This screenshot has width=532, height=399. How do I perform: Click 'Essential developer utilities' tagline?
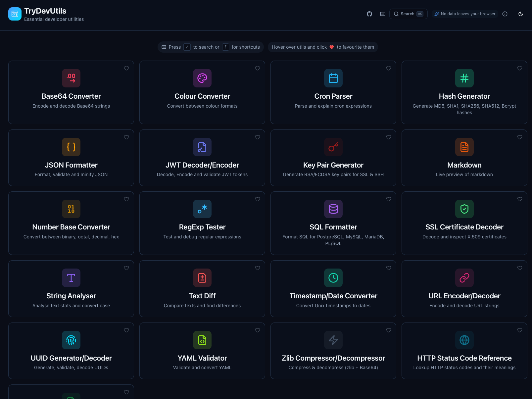[54, 19]
